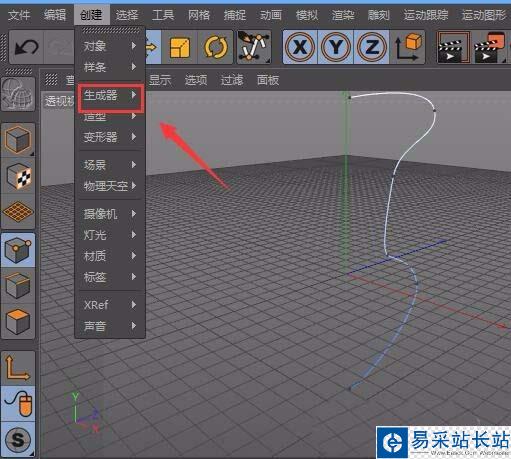Click the Make Editable globe icon
Image resolution: width=511 pixels, height=459 pixels.
[18, 94]
